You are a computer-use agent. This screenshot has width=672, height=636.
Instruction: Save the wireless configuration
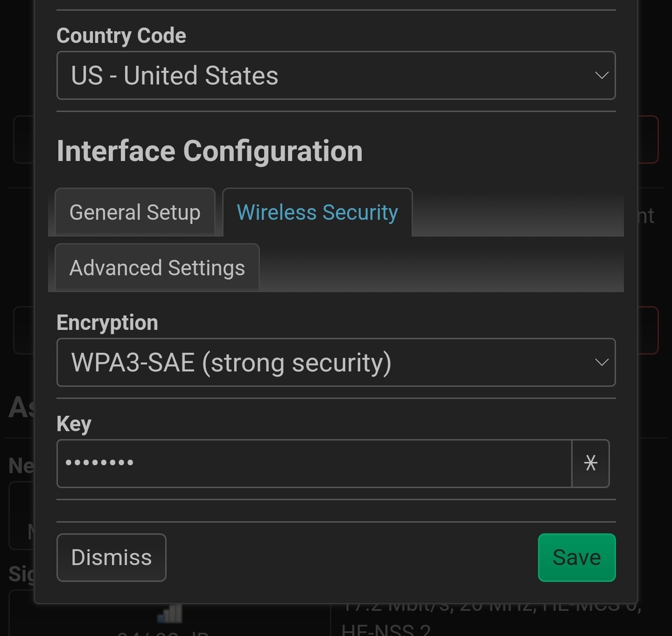(x=577, y=557)
